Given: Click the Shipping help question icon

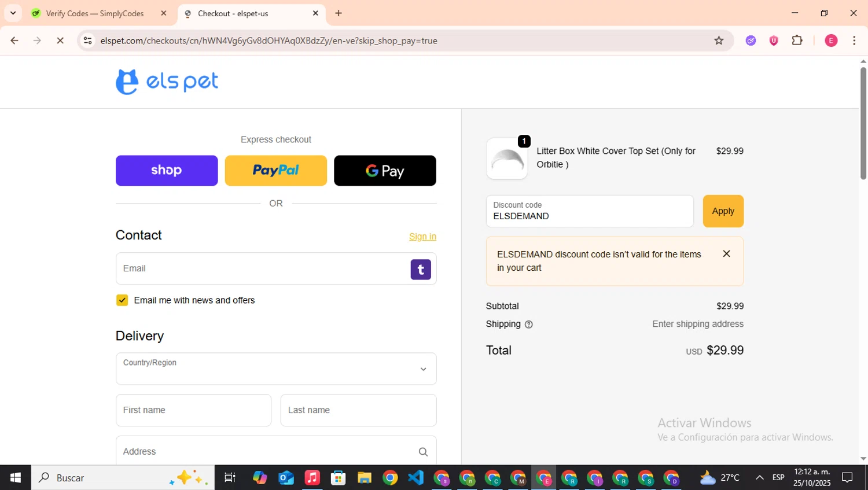Looking at the screenshot, I should [x=528, y=325].
